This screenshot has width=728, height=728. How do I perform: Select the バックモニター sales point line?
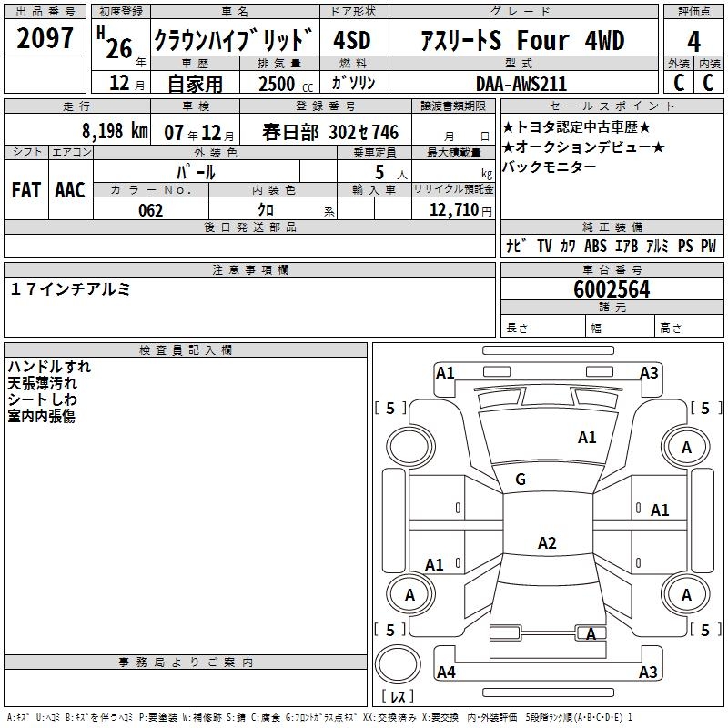(550, 167)
